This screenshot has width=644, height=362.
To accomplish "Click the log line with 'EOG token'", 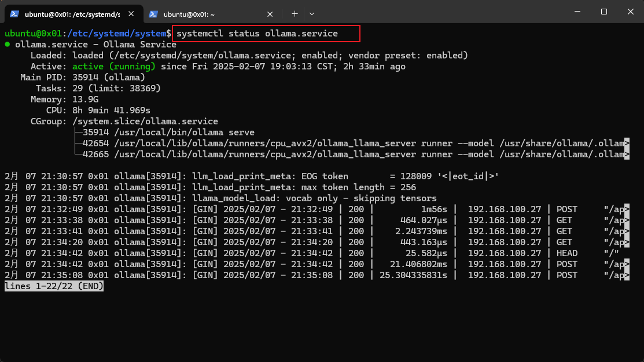I will (252, 176).
